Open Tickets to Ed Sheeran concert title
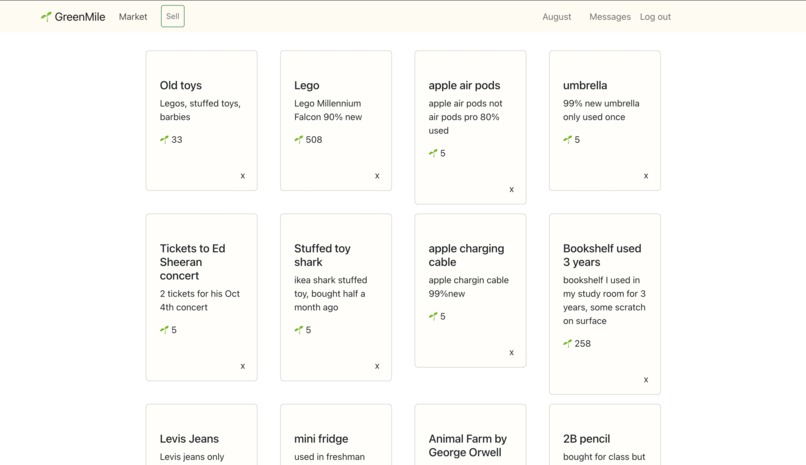Viewport: 806px width, 465px height. 192,262
